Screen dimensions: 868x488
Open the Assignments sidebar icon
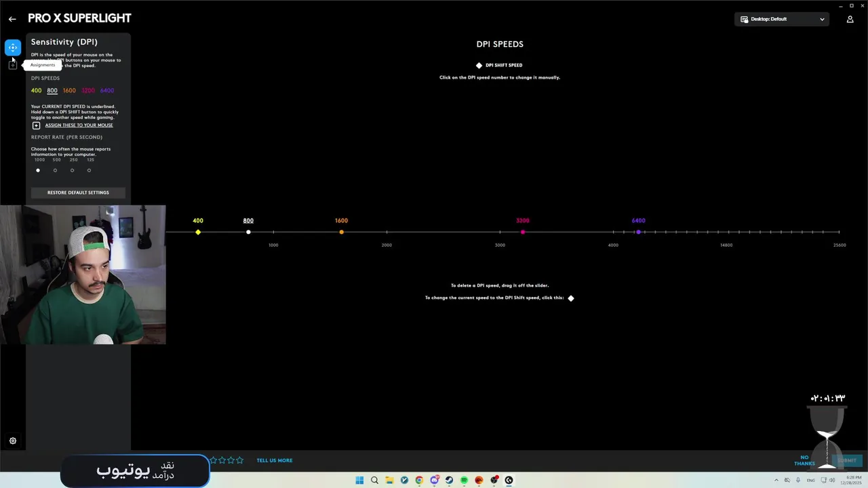pyautogui.click(x=12, y=65)
